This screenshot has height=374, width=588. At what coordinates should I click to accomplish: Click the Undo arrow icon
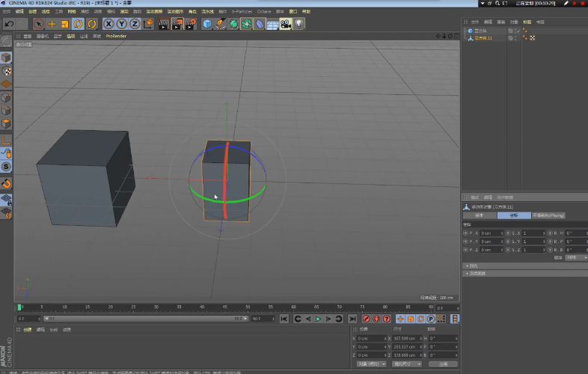(9, 24)
